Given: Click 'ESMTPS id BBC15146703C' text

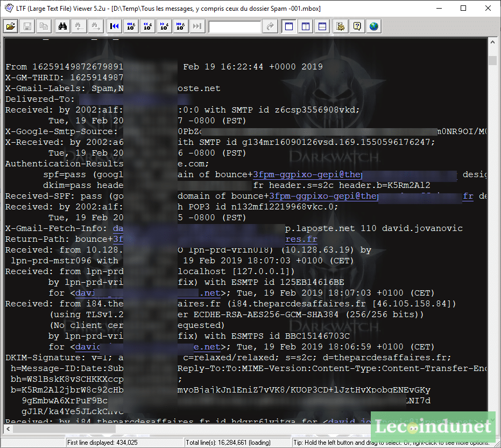Looking at the screenshot, I should click(x=291, y=336).
